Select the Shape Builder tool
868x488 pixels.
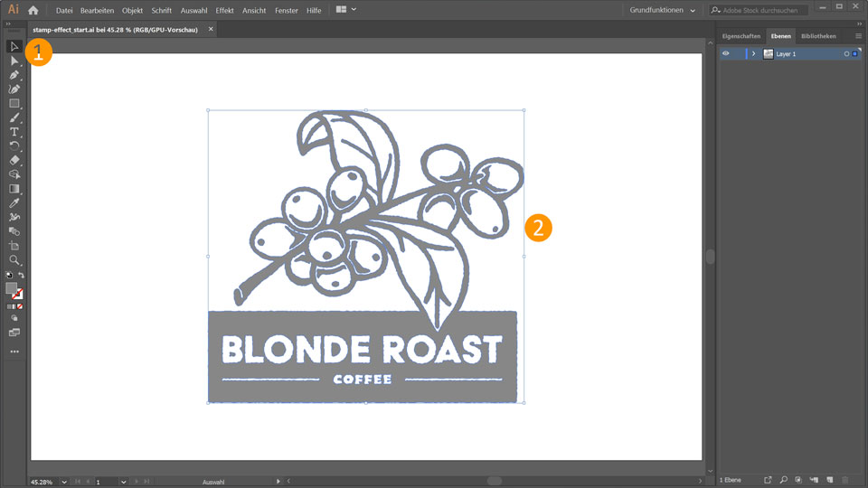14,174
